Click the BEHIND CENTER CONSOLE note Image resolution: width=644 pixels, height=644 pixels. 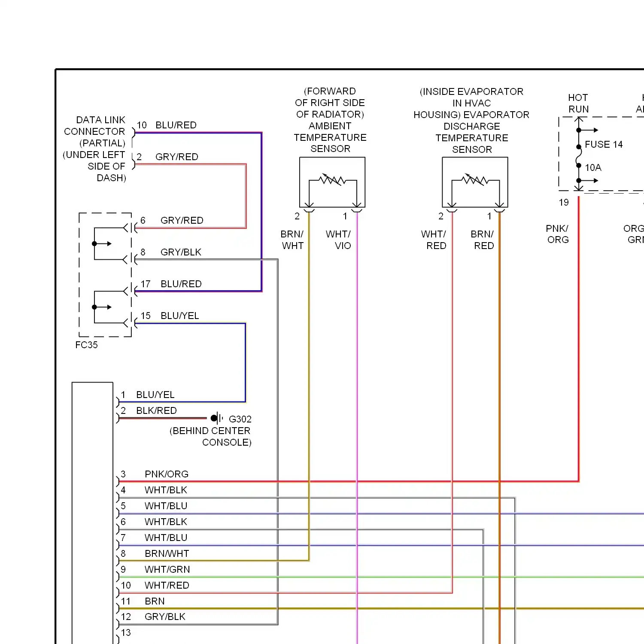pos(210,437)
